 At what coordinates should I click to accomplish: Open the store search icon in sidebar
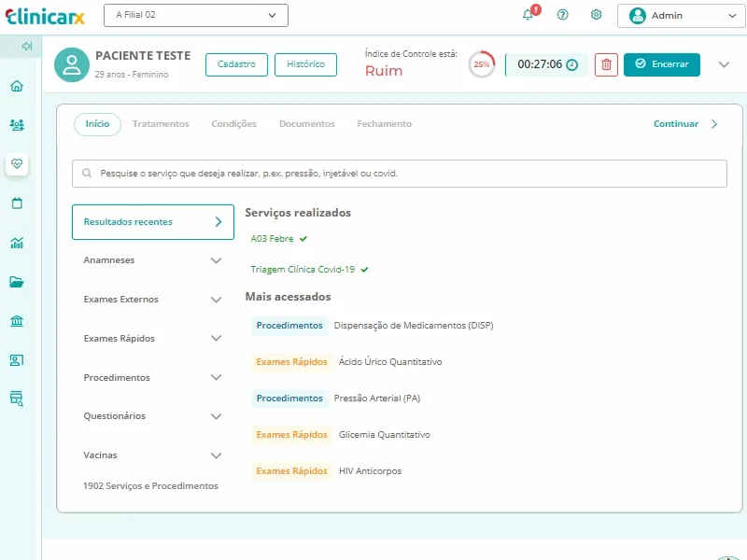click(17, 399)
